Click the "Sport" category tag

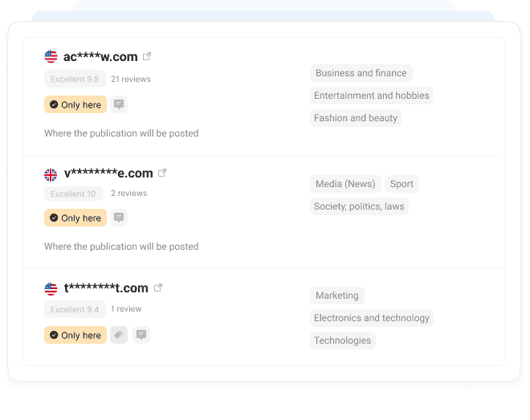point(402,184)
